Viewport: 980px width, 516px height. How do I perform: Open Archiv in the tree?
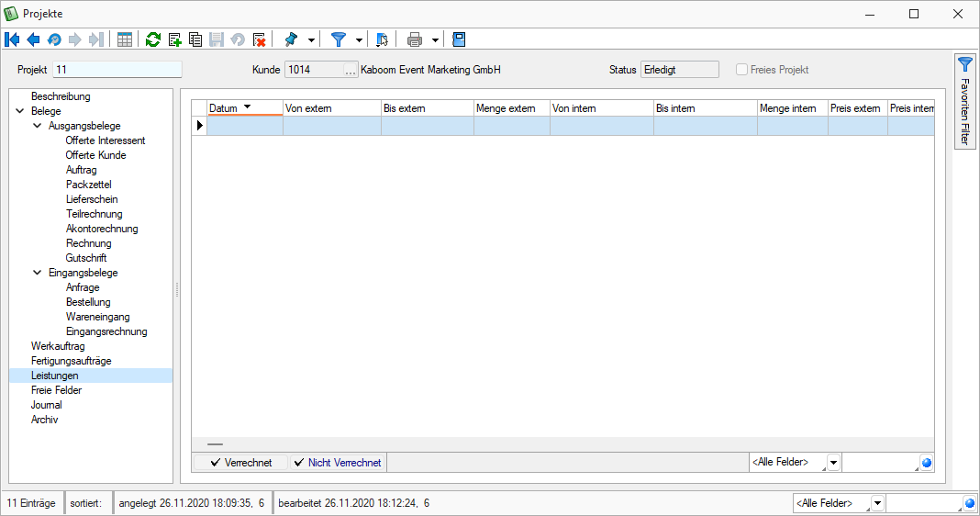[44, 420]
